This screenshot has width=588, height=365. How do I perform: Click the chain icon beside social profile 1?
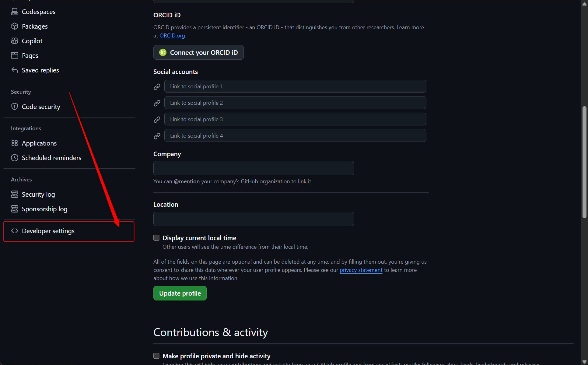[157, 86]
